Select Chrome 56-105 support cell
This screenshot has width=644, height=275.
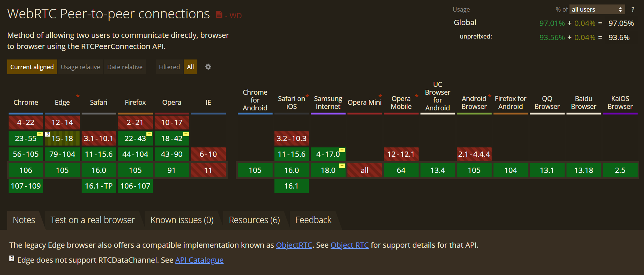(x=26, y=154)
